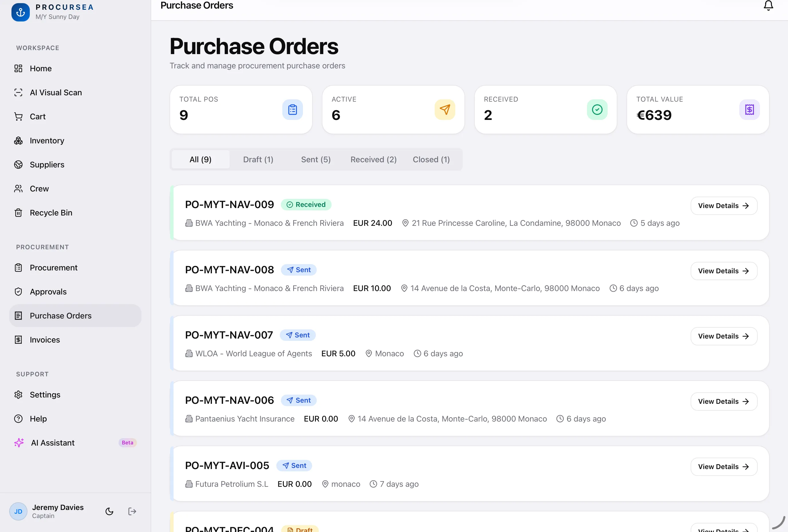View Details for PO-MYT-AVI-005
Viewport: 788px width, 532px height.
(x=724, y=467)
